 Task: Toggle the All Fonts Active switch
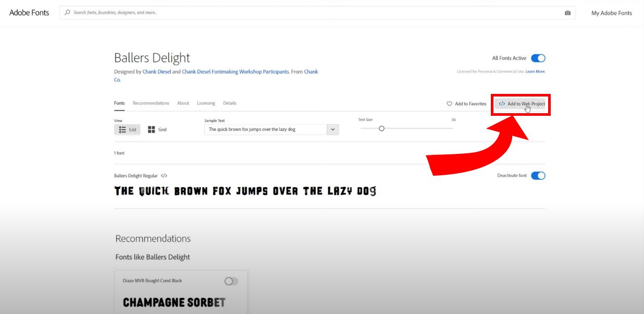(x=538, y=58)
